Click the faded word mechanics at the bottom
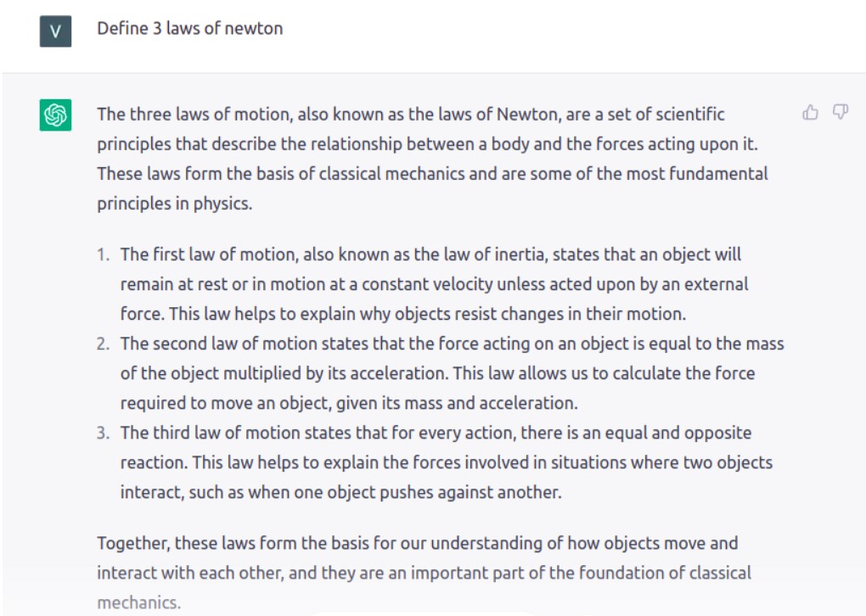The image size is (866, 616). click(x=138, y=602)
